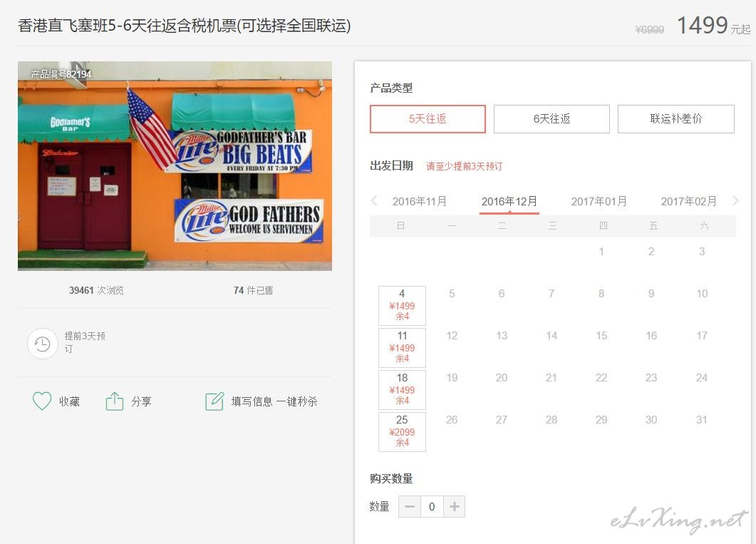Choose December 18 departure at ¥1499
This screenshot has width=756, height=544.
coord(402,390)
